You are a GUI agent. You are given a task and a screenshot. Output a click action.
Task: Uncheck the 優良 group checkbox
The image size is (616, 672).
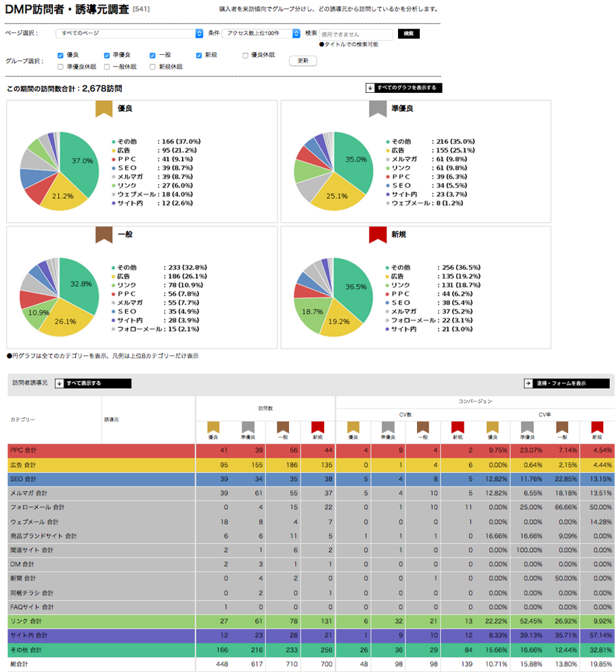pyautogui.click(x=60, y=56)
